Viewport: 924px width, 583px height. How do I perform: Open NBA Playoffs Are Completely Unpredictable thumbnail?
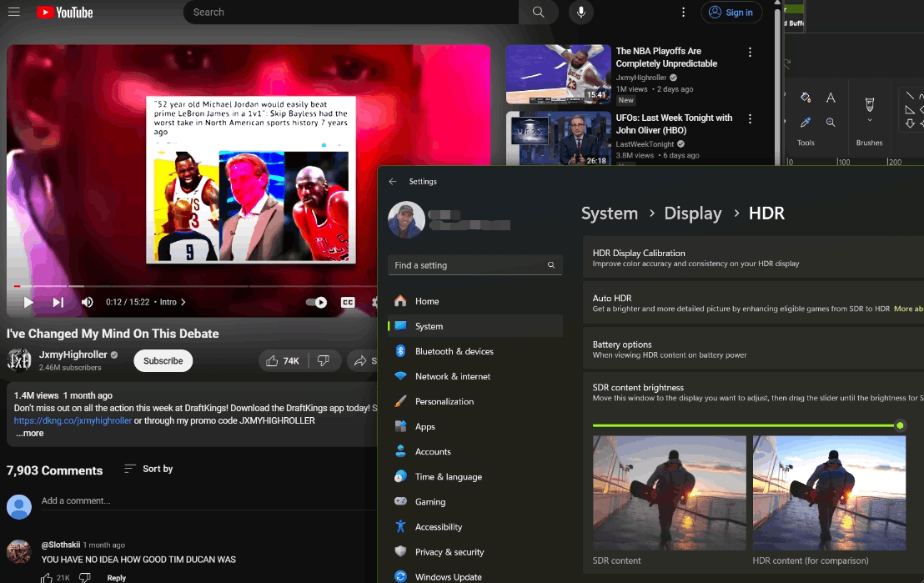coord(558,73)
